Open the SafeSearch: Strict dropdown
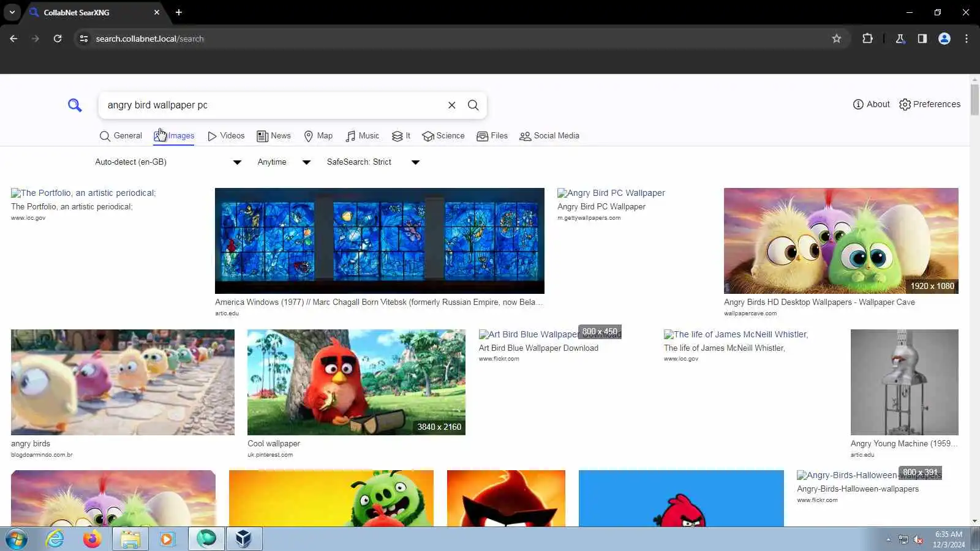This screenshot has width=980, height=551. point(373,162)
